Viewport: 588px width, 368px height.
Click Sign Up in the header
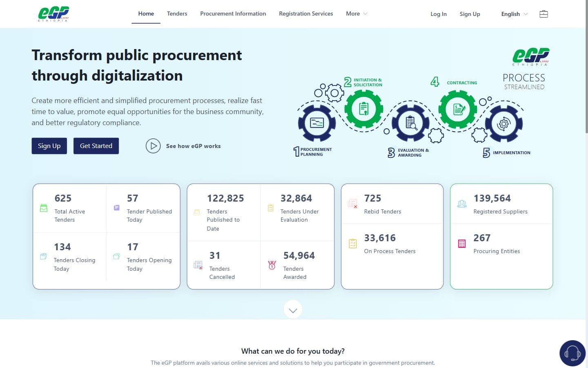(470, 14)
